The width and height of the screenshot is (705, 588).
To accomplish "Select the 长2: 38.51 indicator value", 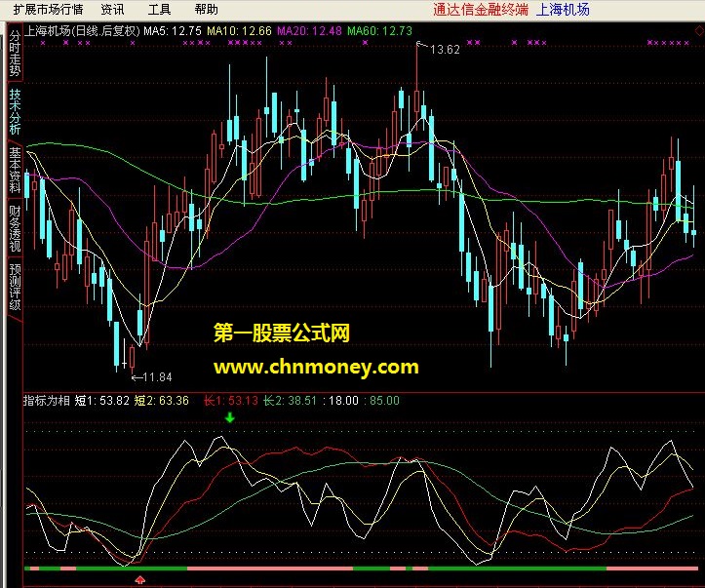I will [290, 400].
